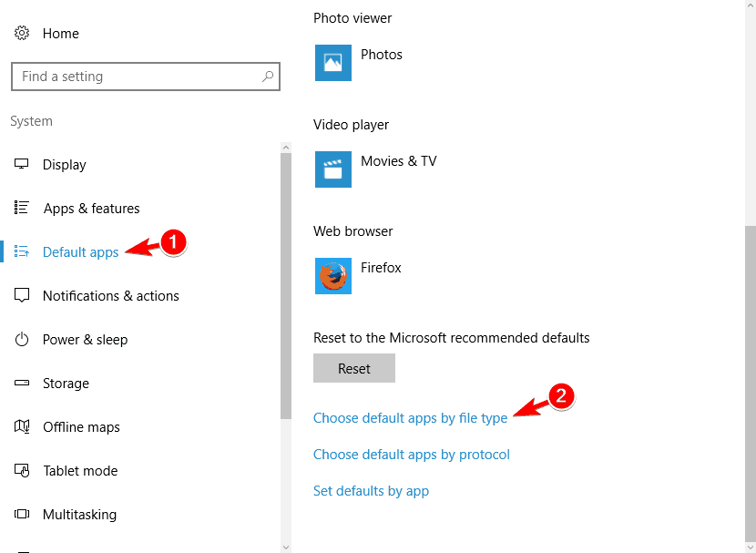The image size is (756, 553).
Task: Click main pane scrollbar thumb
Action: pos(751,383)
